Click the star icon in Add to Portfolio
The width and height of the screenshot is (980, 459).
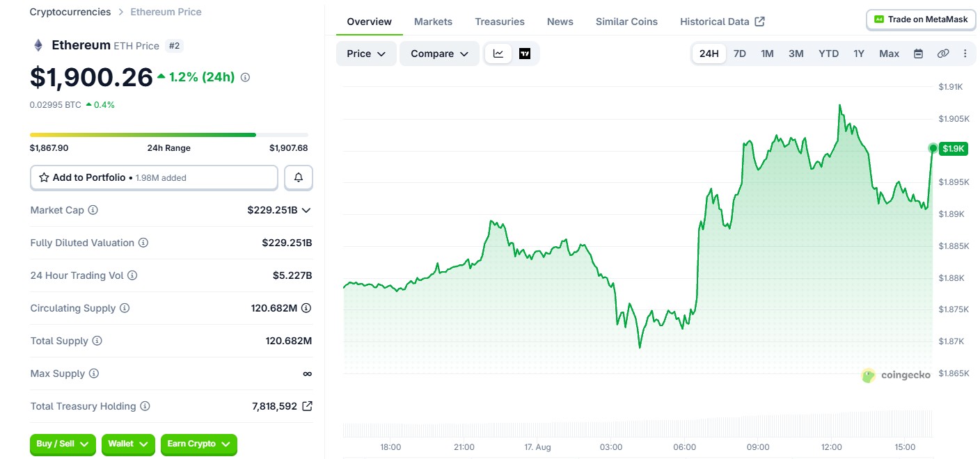[45, 177]
